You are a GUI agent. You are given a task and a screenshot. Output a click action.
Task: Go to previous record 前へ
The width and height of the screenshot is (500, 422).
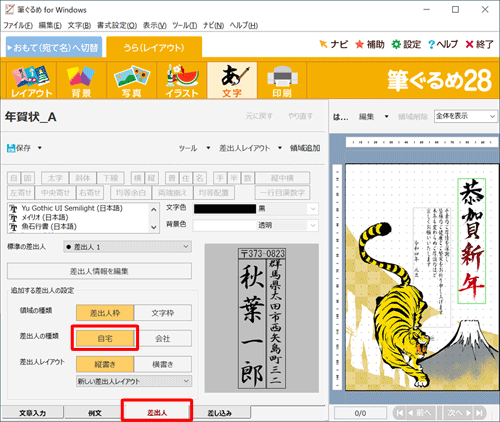(x=421, y=413)
